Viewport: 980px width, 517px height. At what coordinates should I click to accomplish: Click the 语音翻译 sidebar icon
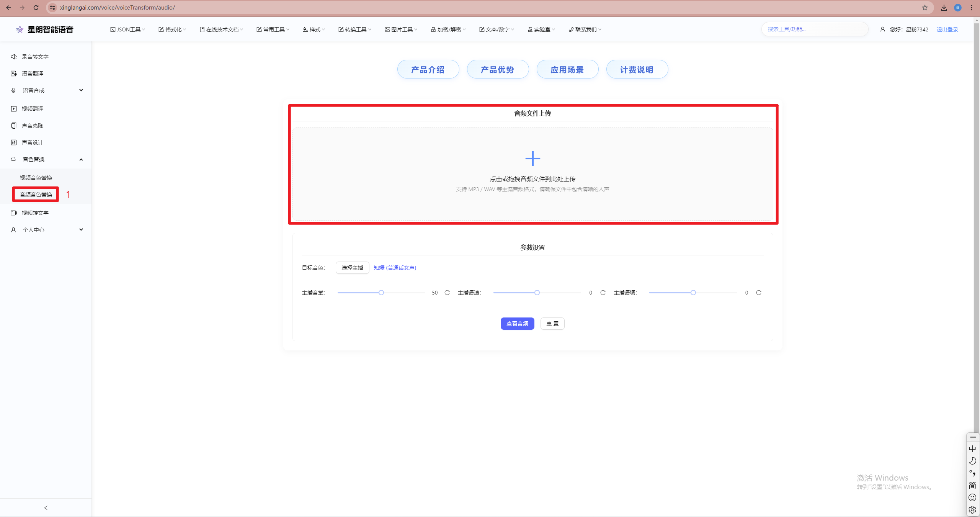[14, 74]
